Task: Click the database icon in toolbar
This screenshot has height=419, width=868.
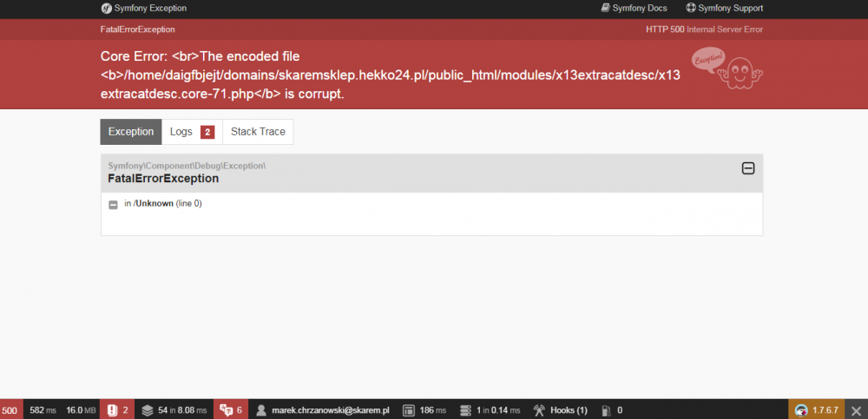Action: coord(465,410)
